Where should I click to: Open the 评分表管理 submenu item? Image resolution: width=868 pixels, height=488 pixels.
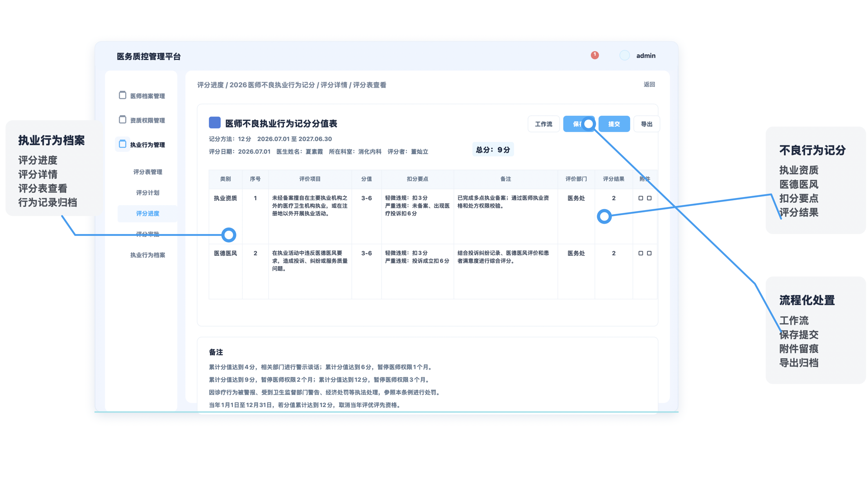pyautogui.click(x=147, y=172)
